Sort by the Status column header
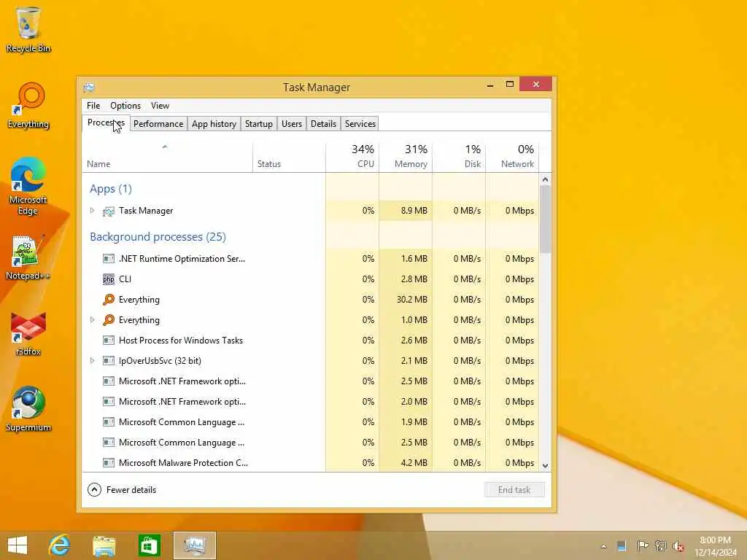The width and height of the screenshot is (747, 560). (x=289, y=157)
